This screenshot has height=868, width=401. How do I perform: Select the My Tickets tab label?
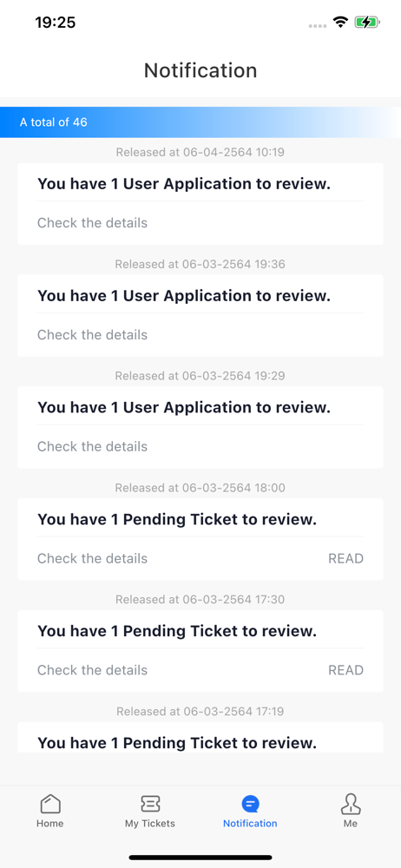click(x=150, y=823)
